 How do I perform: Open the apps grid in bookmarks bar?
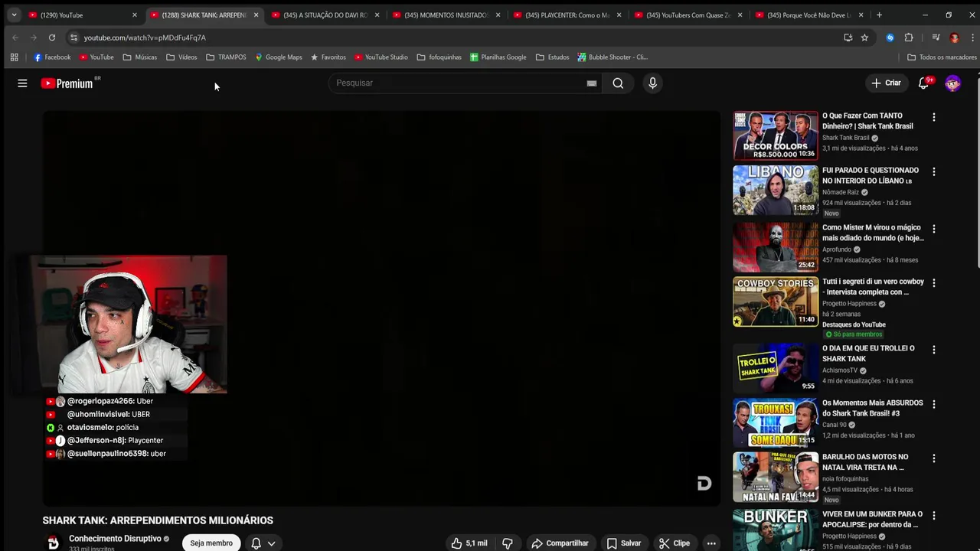pos(14,57)
